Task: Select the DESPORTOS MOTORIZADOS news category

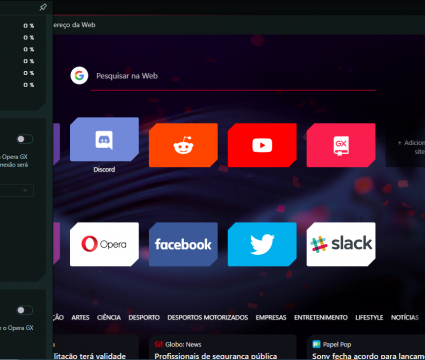Action: (x=208, y=318)
